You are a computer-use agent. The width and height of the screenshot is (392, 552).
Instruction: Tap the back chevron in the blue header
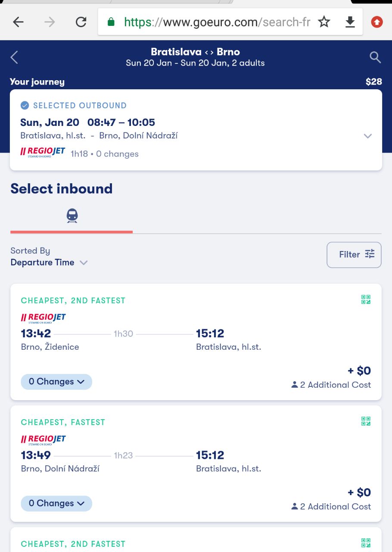click(x=14, y=57)
